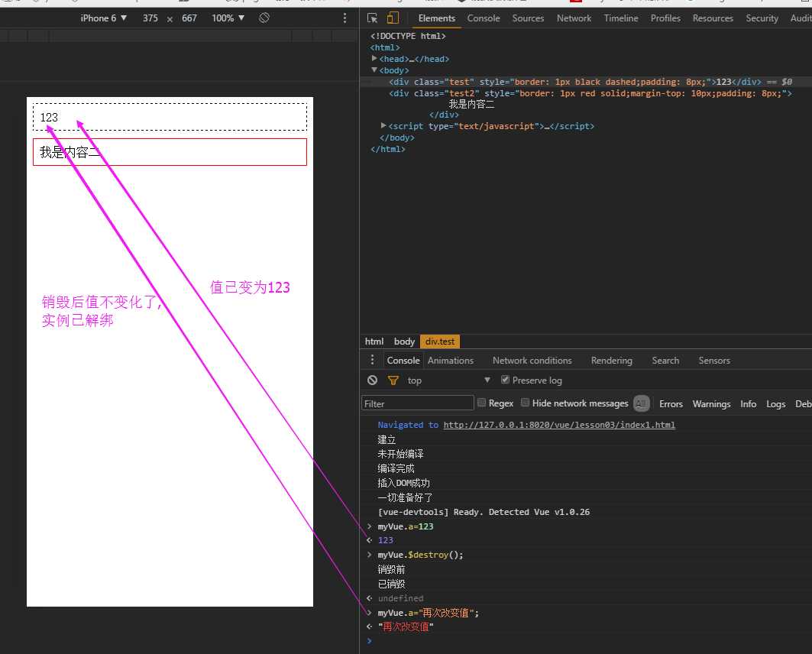
Task: Open the Timeline tab
Action: (621, 18)
